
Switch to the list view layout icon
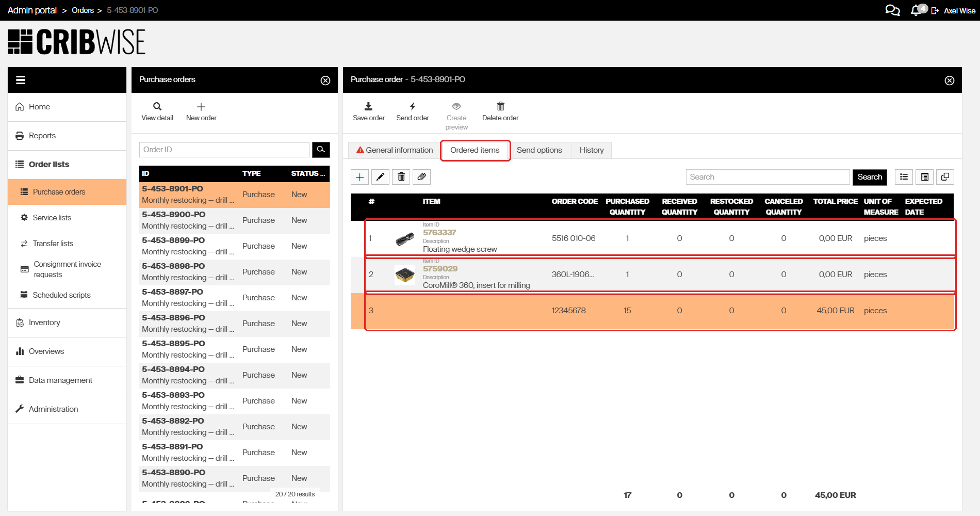click(904, 177)
